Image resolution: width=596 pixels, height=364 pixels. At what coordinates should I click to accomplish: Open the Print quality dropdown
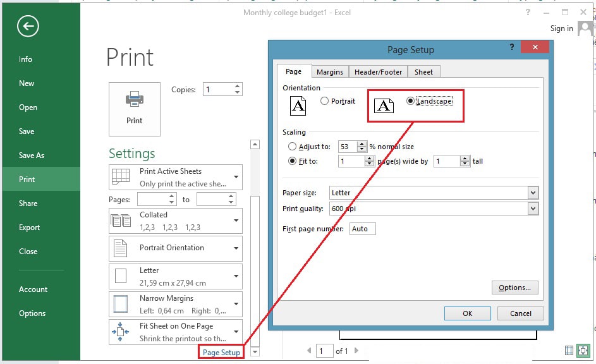532,209
